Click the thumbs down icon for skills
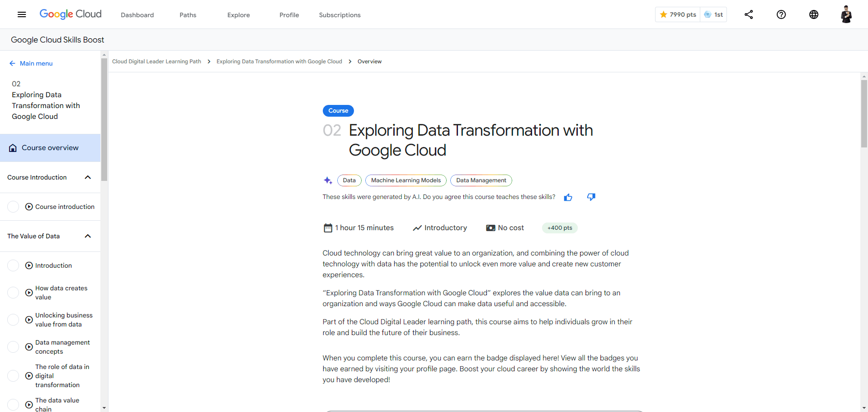The height and width of the screenshot is (412, 868). coord(591,197)
